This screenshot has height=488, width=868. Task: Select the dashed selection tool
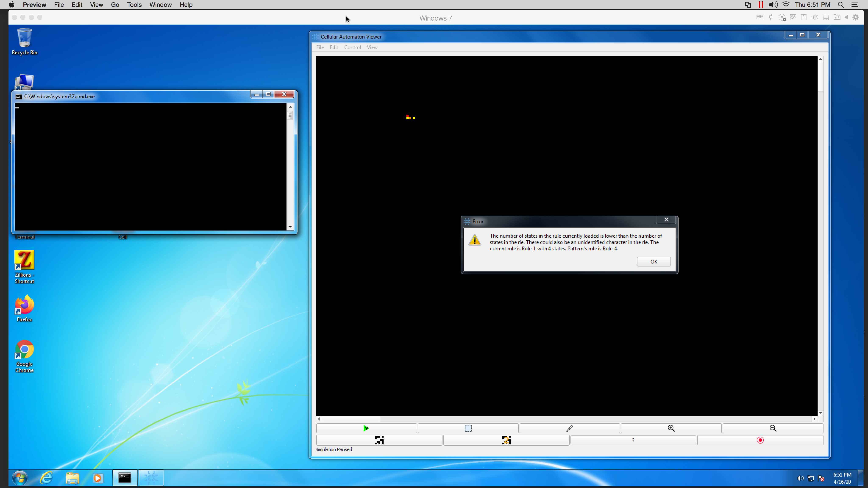click(x=468, y=428)
